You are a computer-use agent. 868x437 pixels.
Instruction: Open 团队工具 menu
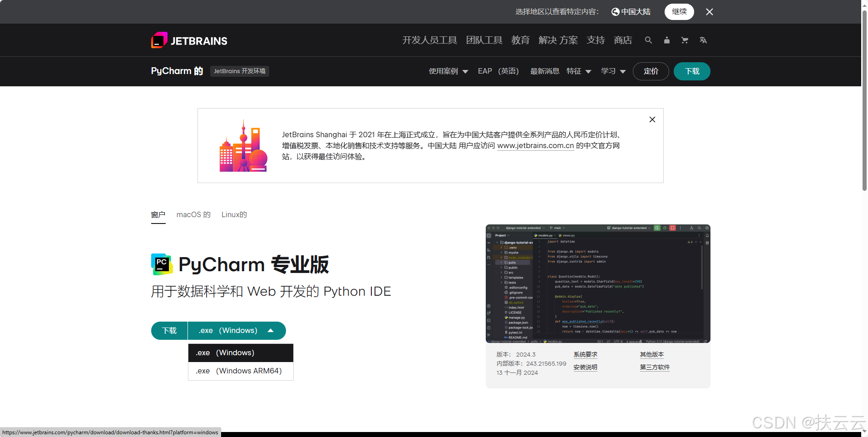pos(484,40)
